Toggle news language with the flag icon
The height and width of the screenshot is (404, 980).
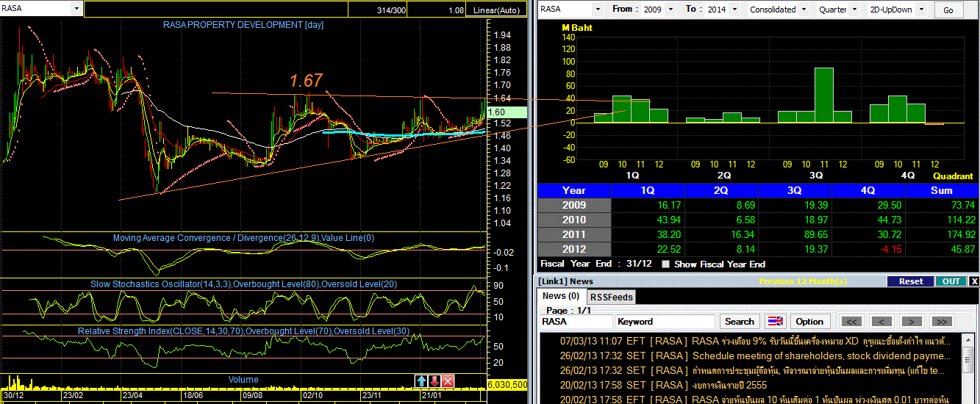(776, 321)
